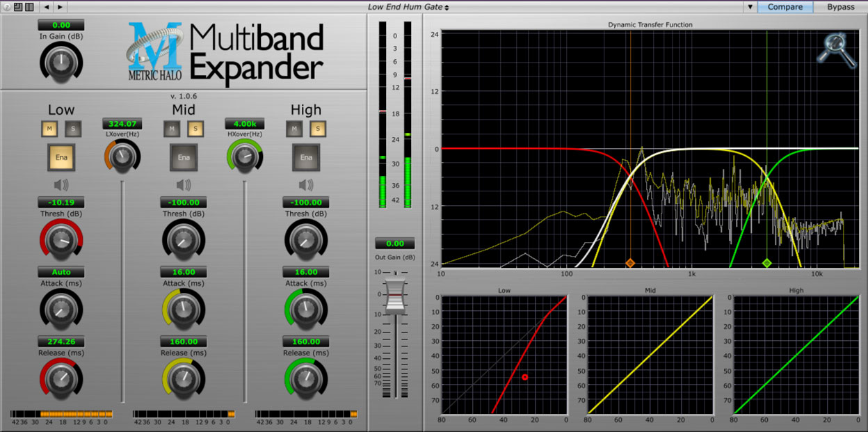Click the split window view icon
The image size is (868, 432).
(29, 7)
